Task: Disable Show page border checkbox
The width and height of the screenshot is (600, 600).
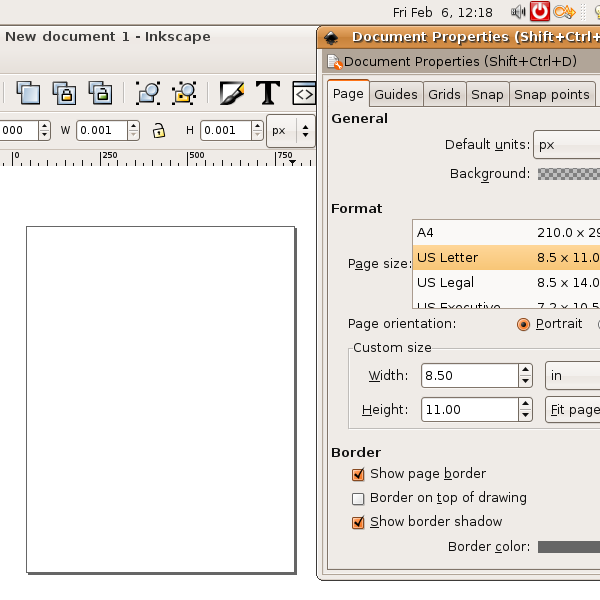Action: (358, 474)
